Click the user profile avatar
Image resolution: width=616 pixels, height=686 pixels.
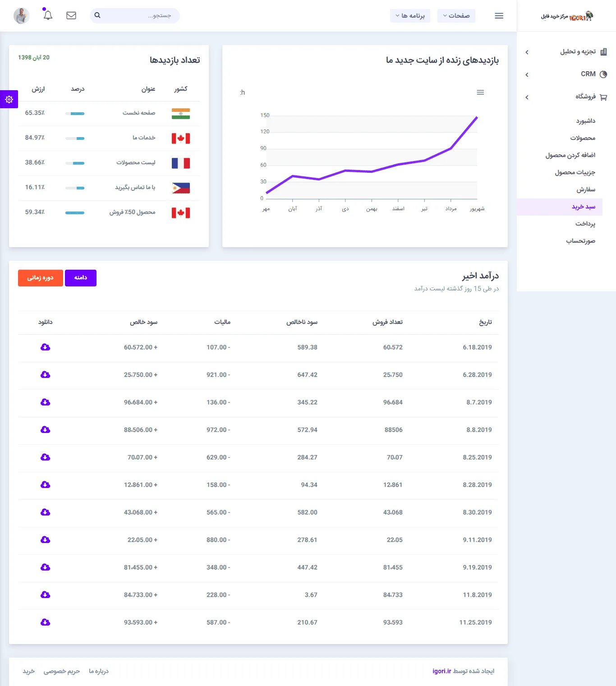pyautogui.click(x=22, y=16)
